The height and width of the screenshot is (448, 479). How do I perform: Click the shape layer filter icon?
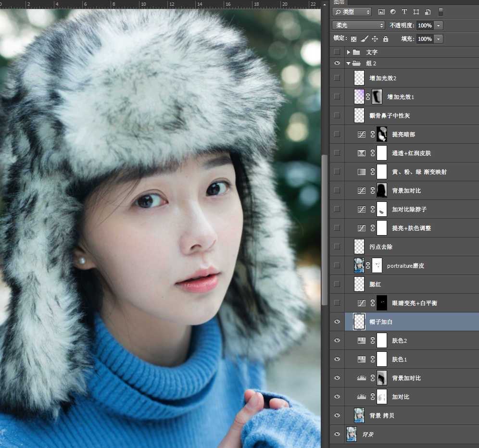416,12
